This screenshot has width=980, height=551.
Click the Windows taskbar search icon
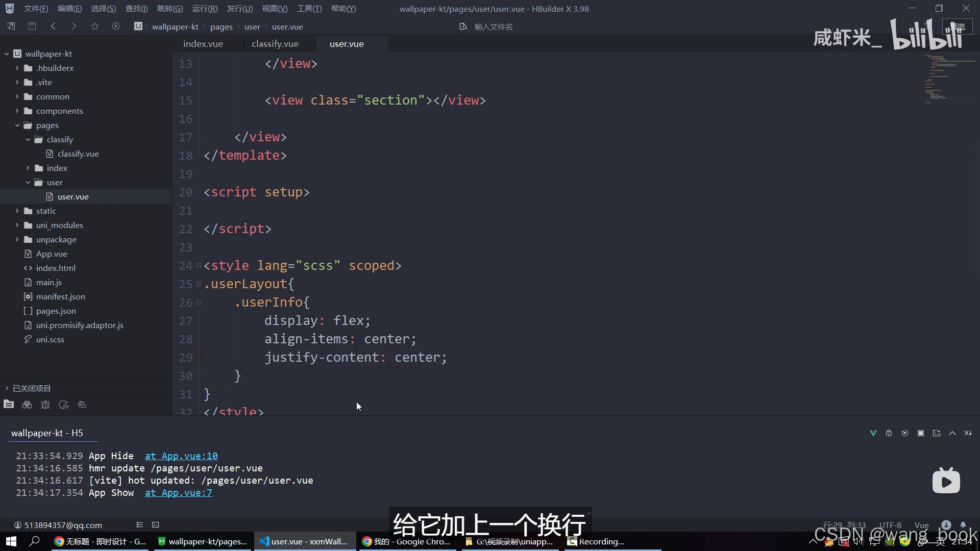[x=35, y=541]
